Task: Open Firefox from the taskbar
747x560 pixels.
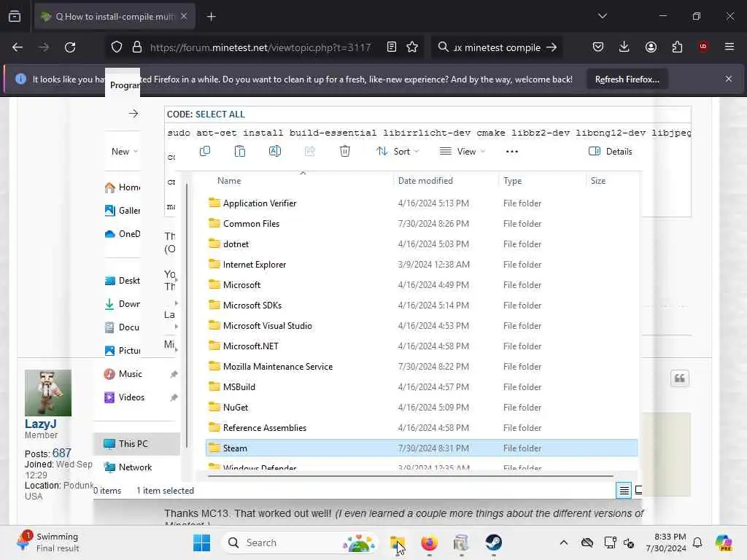Action: pos(429,542)
